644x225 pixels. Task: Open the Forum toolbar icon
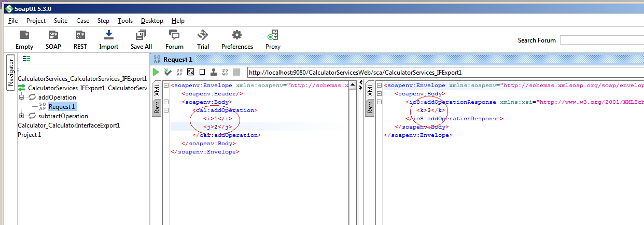pos(174,35)
